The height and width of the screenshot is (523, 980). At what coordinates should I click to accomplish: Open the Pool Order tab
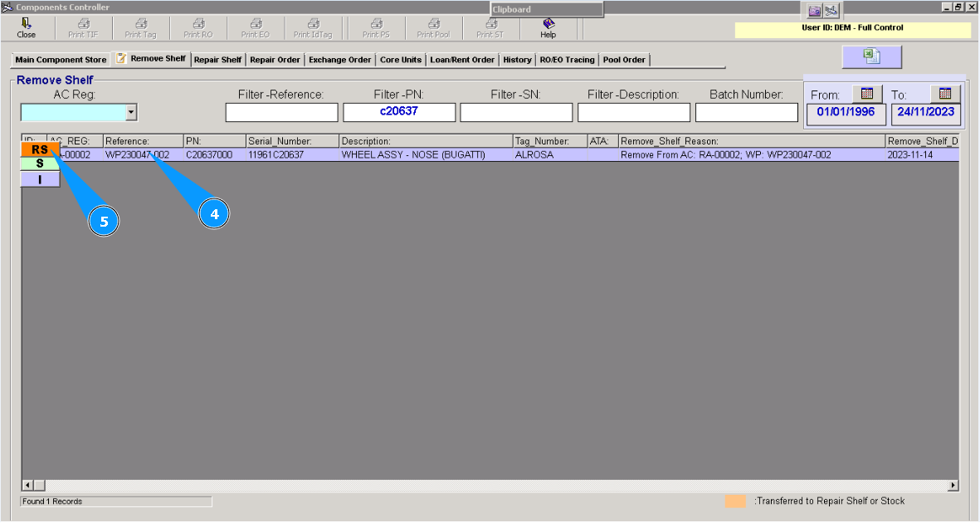tap(624, 60)
